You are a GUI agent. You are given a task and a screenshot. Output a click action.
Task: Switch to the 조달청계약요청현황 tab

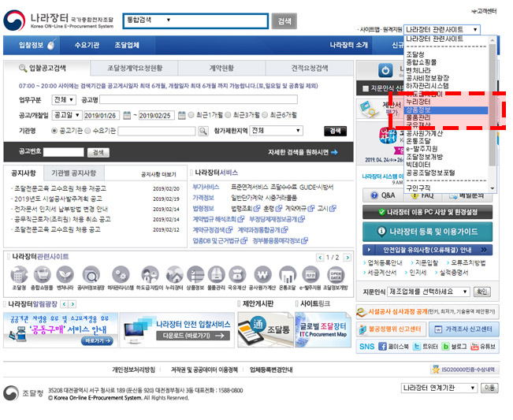click(x=135, y=69)
